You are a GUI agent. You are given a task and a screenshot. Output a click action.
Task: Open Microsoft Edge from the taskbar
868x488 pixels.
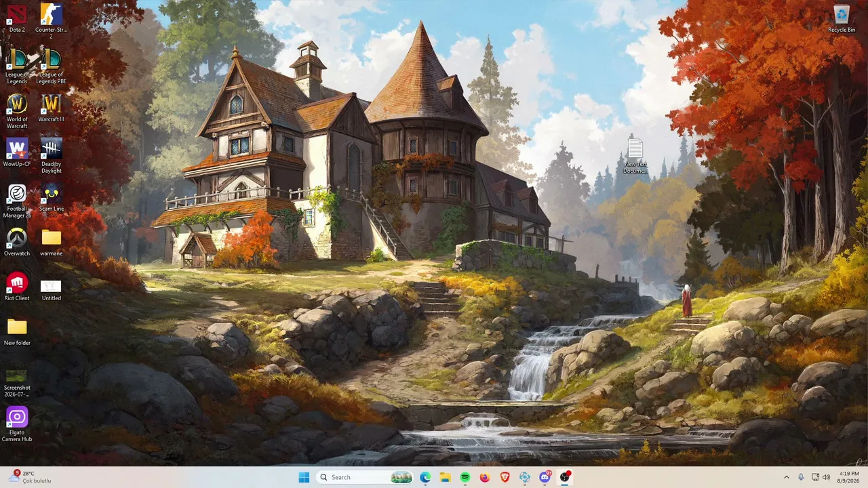tap(425, 477)
